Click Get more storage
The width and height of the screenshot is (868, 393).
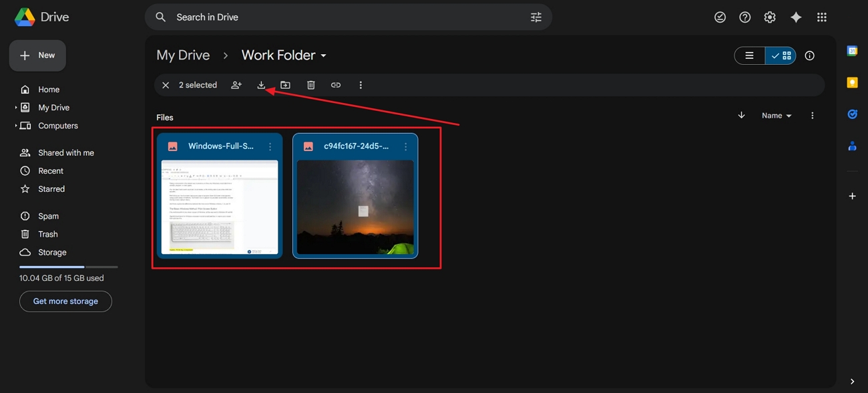click(x=65, y=301)
